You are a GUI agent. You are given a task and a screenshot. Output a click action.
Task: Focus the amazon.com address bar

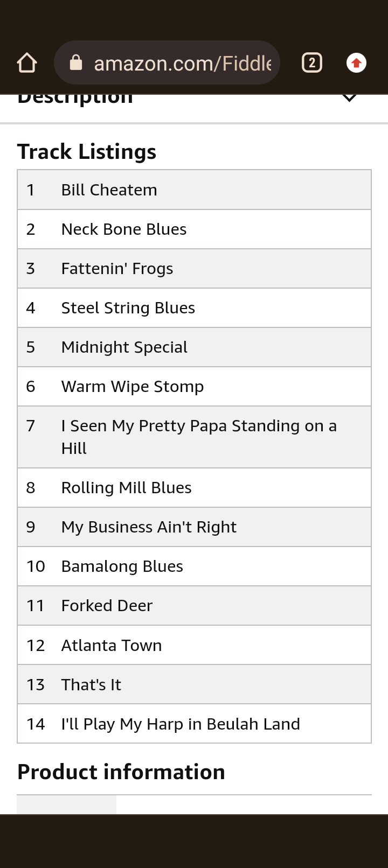coord(167,62)
